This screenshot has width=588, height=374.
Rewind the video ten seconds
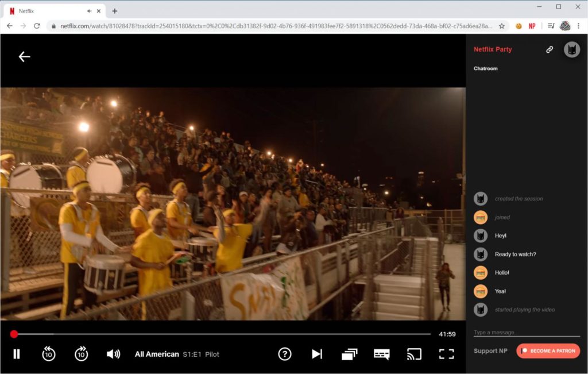48,354
